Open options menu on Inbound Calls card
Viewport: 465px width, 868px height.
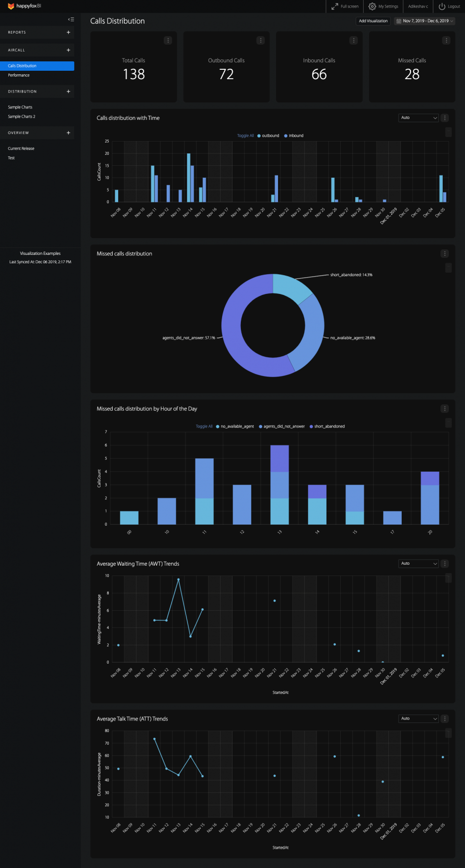coord(353,41)
